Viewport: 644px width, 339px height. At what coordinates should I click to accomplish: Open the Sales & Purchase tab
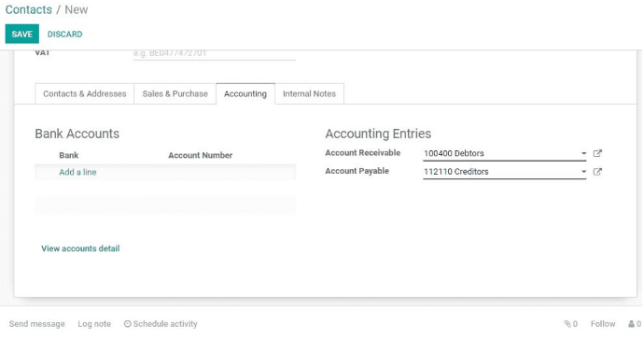pos(175,93)
